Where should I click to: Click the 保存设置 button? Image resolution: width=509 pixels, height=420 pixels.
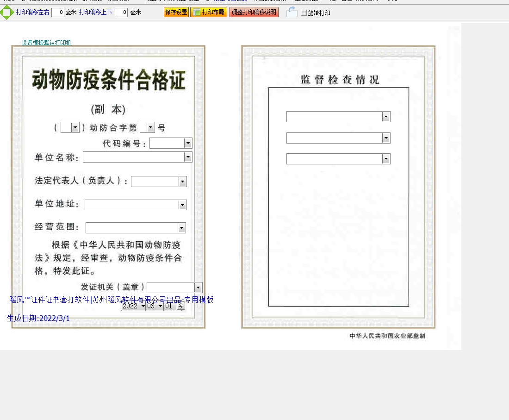coord(176,13)
